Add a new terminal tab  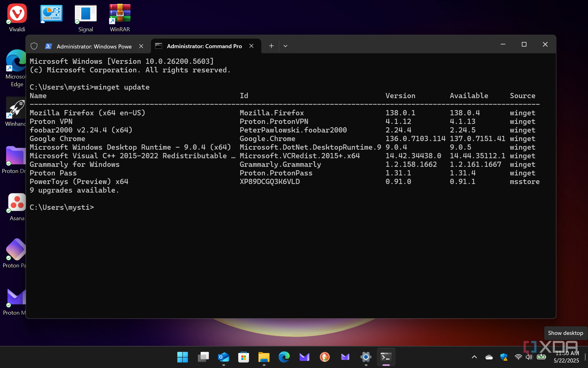(x=271, y=46)
